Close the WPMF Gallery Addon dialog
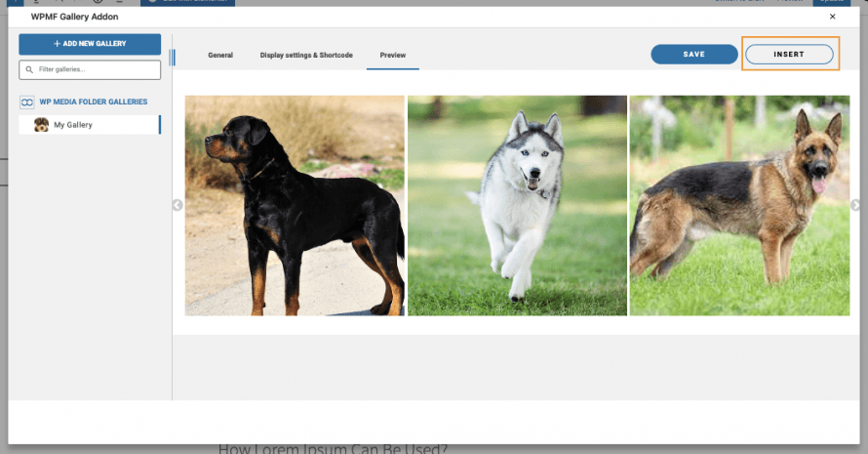The height and width of the screenshot is (454, 868). click(x=832, y=17)
